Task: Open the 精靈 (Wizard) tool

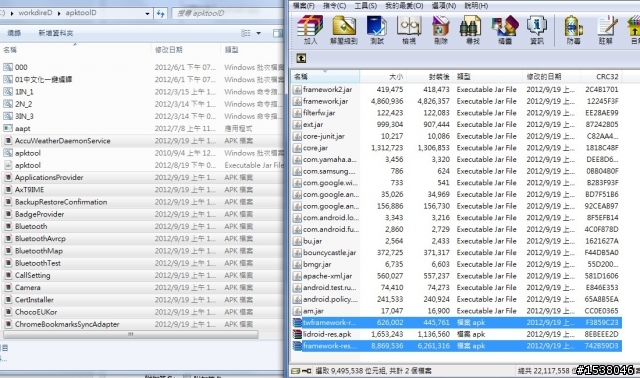Action: tap(505, 29)
